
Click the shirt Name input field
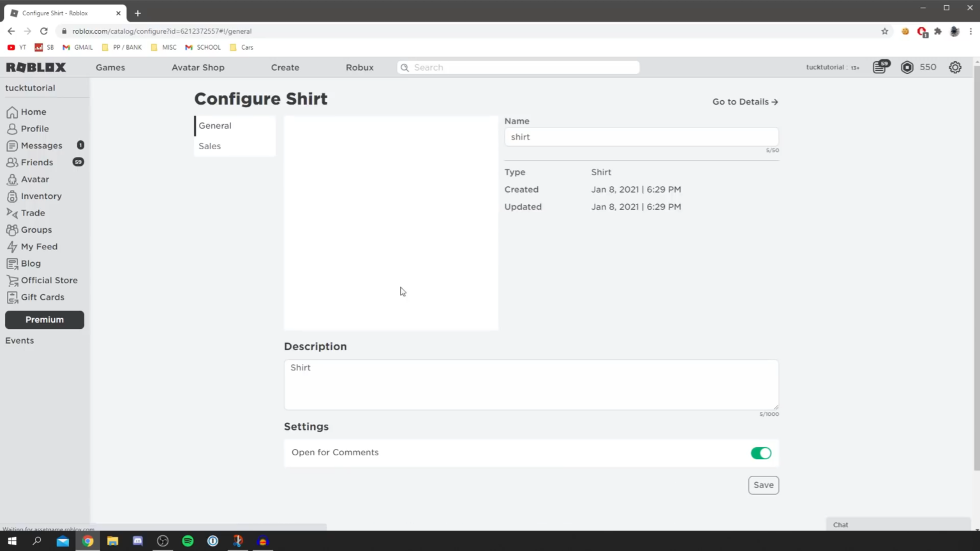641,136
